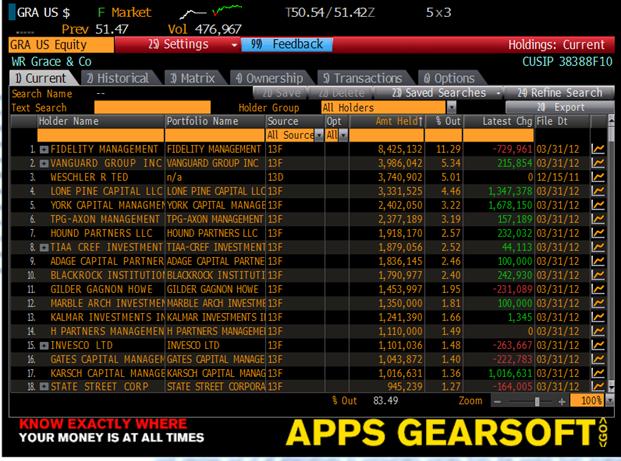621x461 pixels.
Task: Click the Amt Held filter field
Action: point(387,135)
